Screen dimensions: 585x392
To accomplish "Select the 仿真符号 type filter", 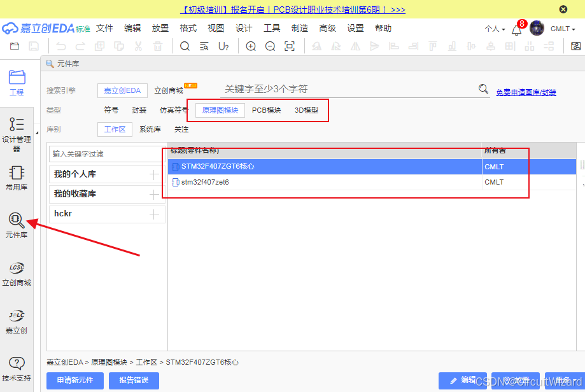I will tap(174, 110).
